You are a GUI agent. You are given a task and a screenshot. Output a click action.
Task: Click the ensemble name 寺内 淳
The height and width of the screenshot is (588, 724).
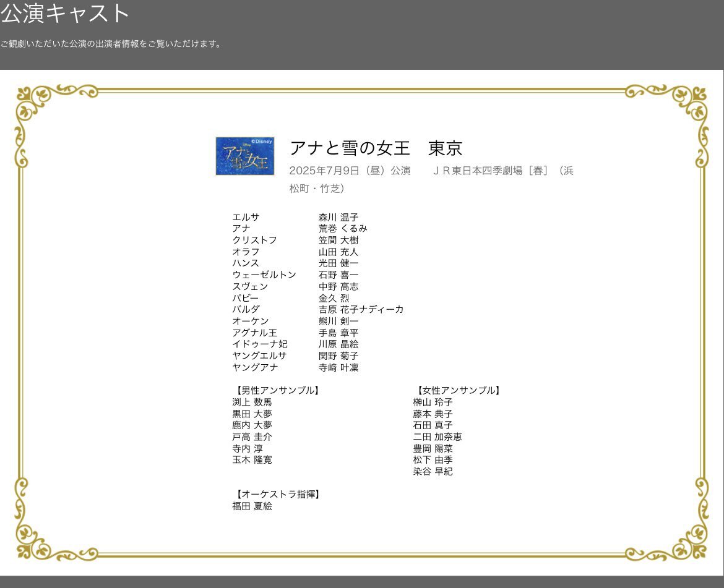coord(248,448)
